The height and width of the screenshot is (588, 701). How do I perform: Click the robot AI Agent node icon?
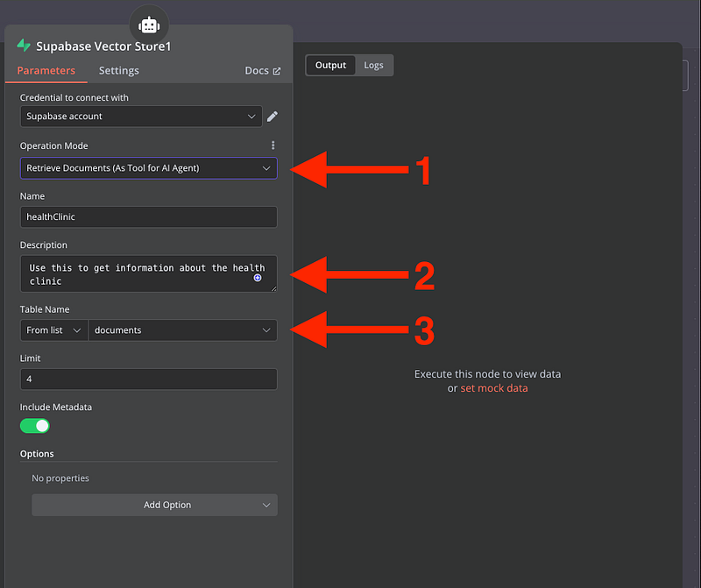pos(148,25)
